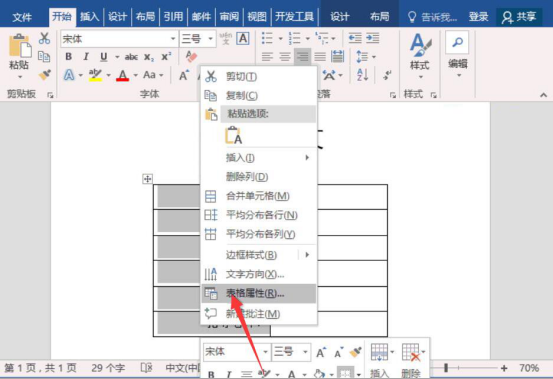Click mini toolbar 删除 table delete button
Viewport: 553px width, 379px height.
(x=412, y=360)
